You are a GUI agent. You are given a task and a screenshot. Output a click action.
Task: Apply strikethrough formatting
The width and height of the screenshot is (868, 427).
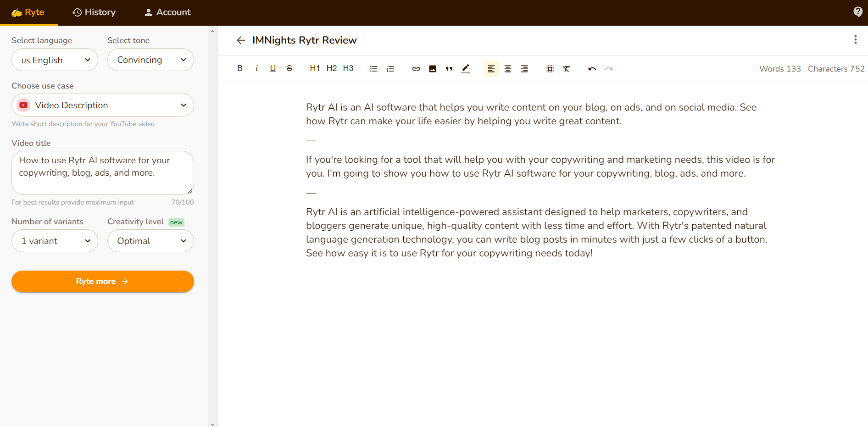point(289,69)
